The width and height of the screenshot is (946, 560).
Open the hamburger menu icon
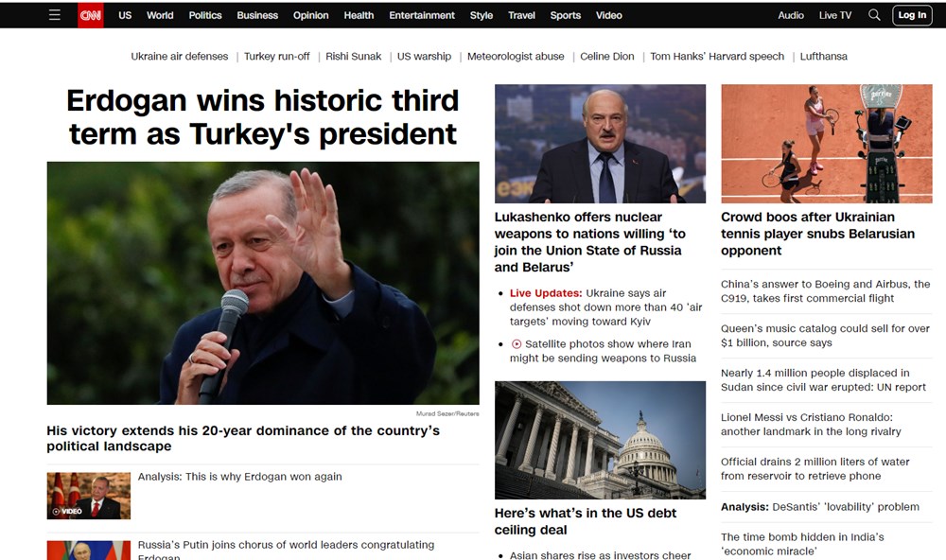click(x=54, y=15)
